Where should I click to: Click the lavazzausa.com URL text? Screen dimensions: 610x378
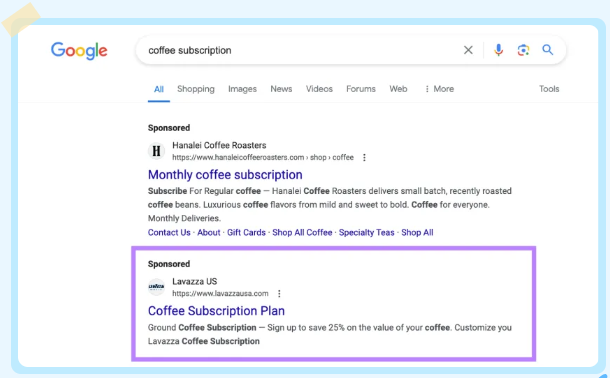(220, 294)
